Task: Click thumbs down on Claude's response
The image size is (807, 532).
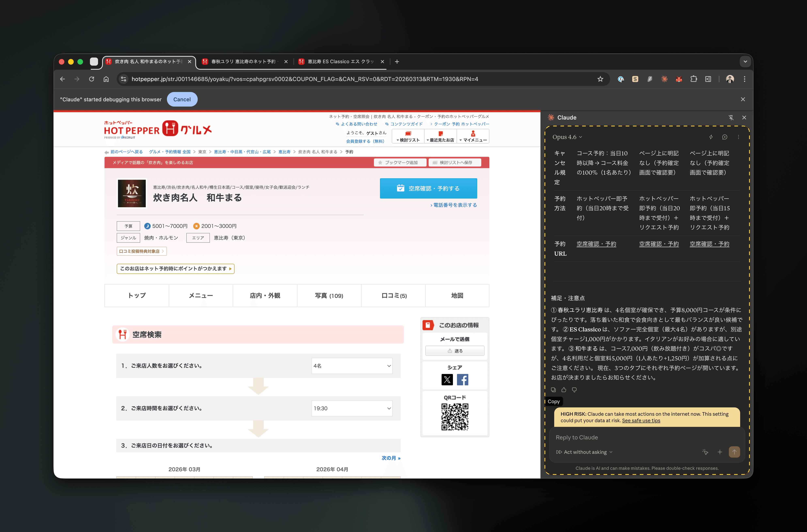Action: (574, 390)
